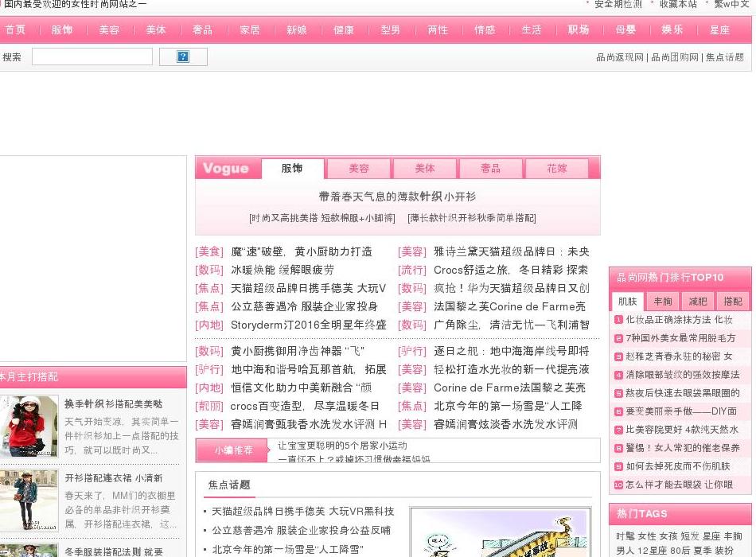Open article 雅诗兰黛天猫超级品牌日
The height and width of the screenshot is (557, 756).
(x=512, y=251)
